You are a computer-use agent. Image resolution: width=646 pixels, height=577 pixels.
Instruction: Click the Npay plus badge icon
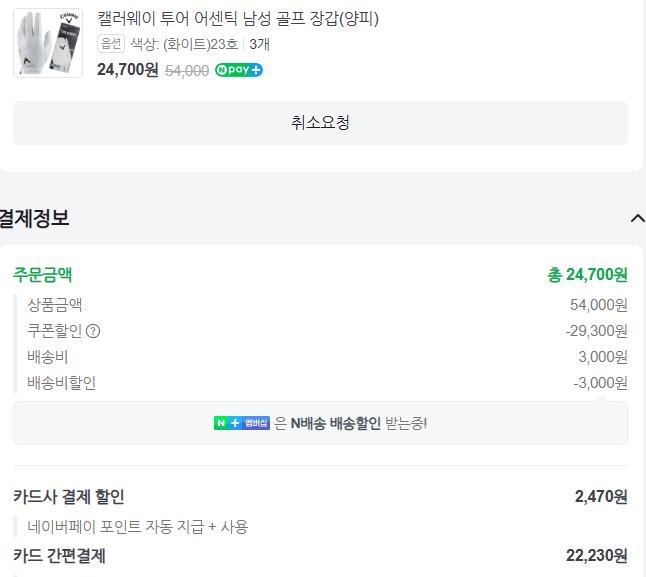239,70
